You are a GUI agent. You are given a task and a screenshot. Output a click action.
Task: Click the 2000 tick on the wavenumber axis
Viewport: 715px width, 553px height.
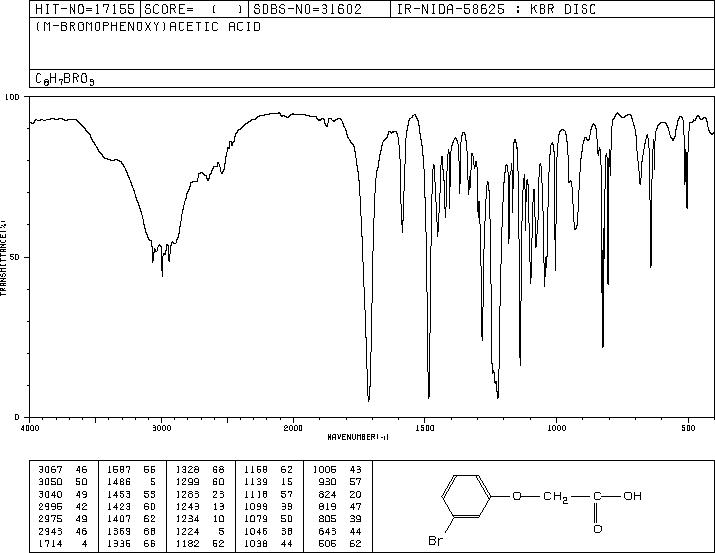point(293,427)
